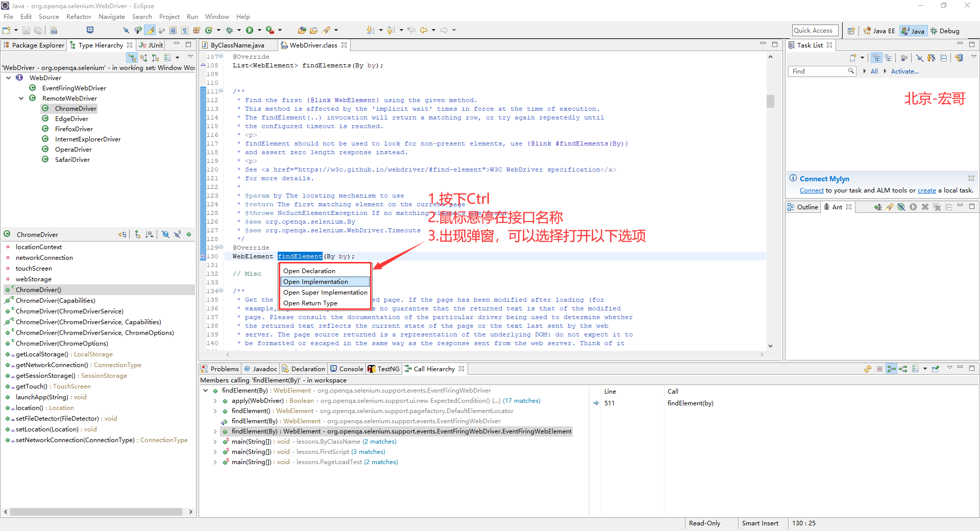Image resolution: width=980 pixels, height=531 pixels.
Task: Collapse findElement(By) root in Call Hierarchy
Action: pyautogui.click(x=206, y=391)
